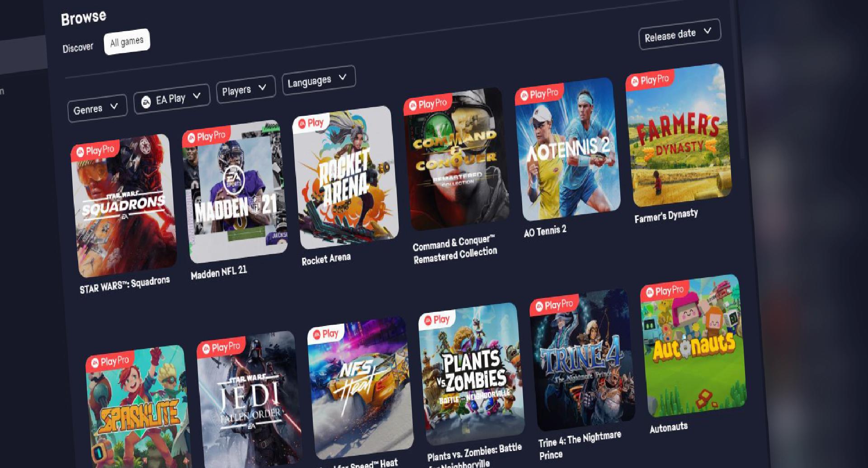Image resolution: width=868 pixels, height=468 pixels.
Task: Open the EA Play filter dropdown
Action: 172,99
